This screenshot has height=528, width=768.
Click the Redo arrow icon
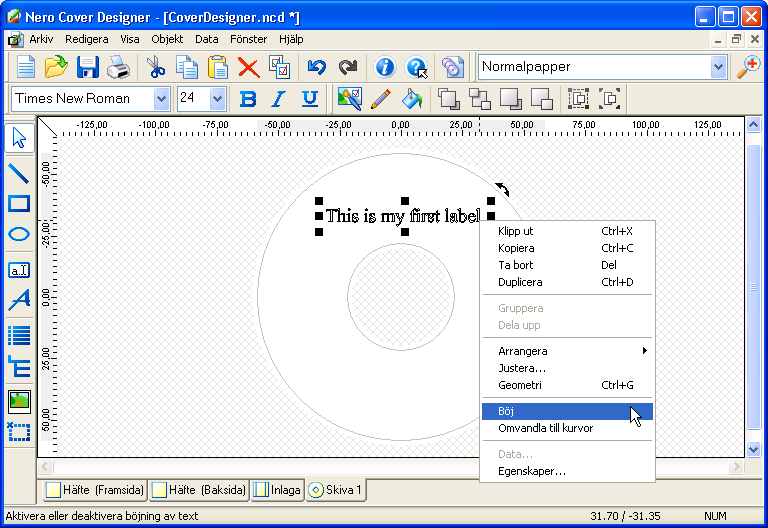348,67
